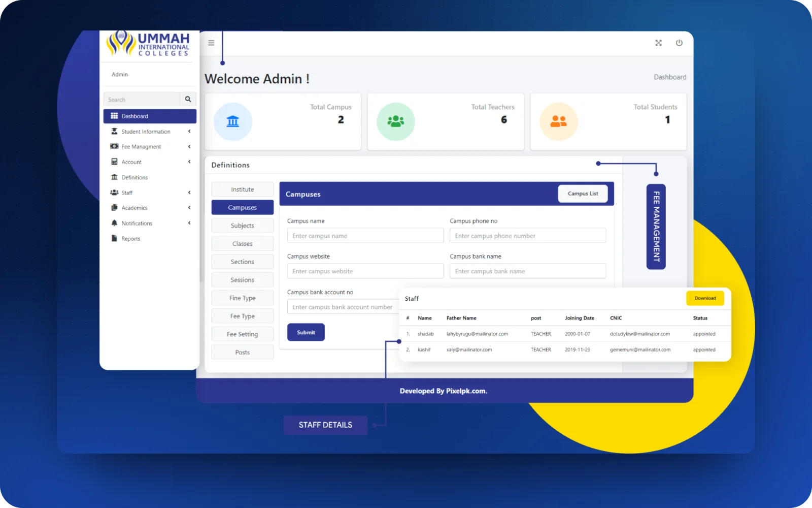
Task: Click the Account calculator icon
Action: [x=114, y=162]
